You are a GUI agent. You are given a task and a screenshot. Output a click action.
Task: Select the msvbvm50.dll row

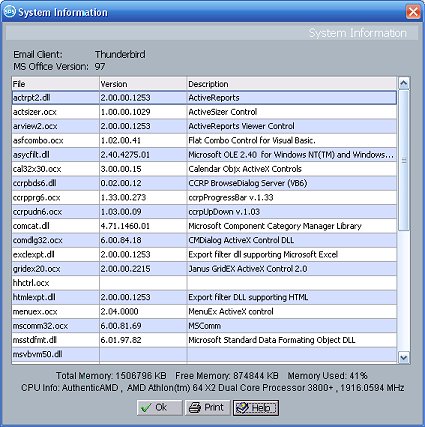(204, 354)
